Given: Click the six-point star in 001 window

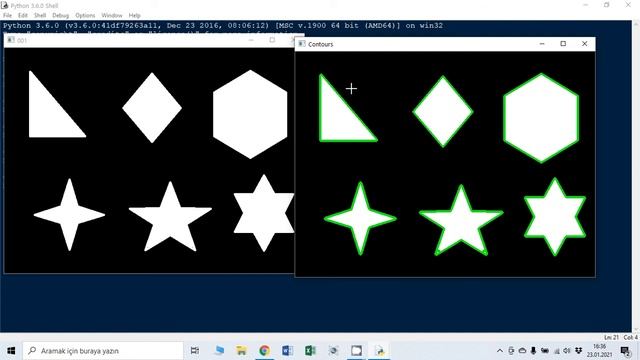Looking at the screenshot, I should (264, 213).
